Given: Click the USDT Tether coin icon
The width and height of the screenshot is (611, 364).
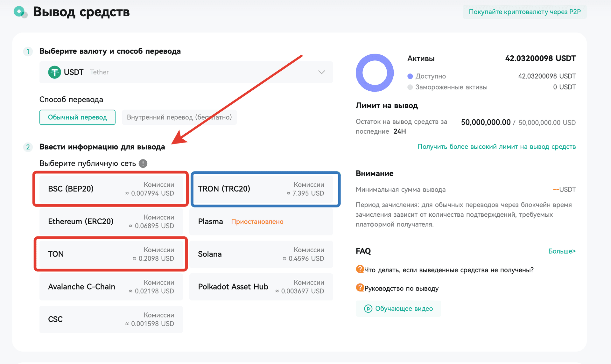Looking at the screenshot, I should pyautogui.click(x=54, y=72).
